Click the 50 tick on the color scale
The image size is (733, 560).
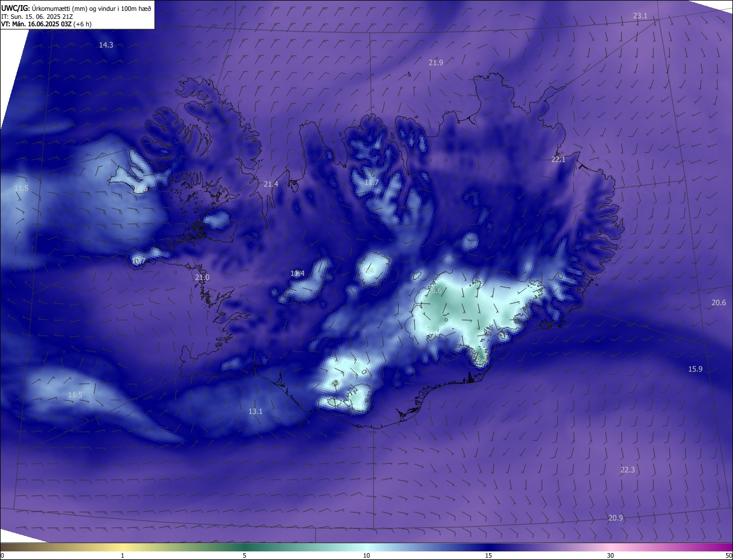[728, 555]
